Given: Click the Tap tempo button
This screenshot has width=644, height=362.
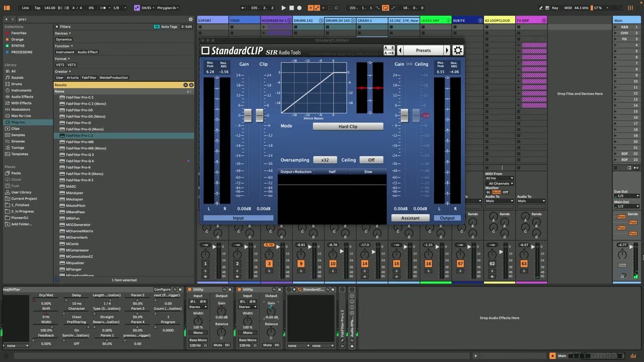Looking at the screenshot, I should [x=37, y=8].
